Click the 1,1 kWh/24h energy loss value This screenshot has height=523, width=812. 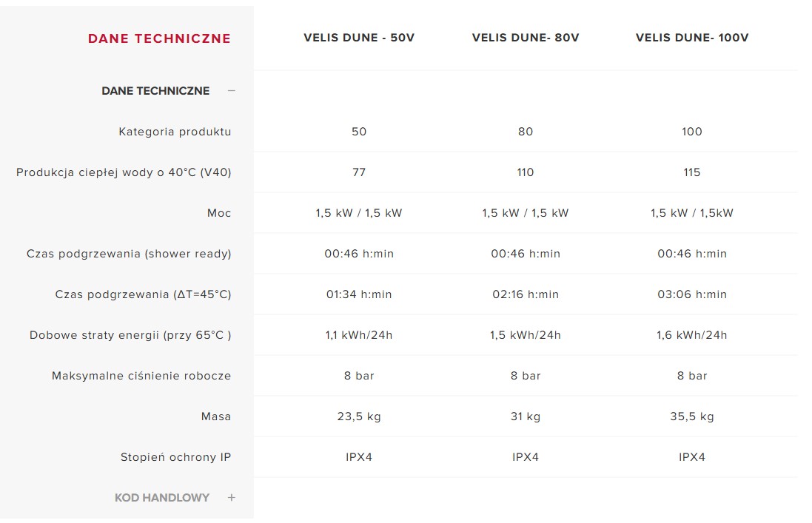[x=359, y=335]
